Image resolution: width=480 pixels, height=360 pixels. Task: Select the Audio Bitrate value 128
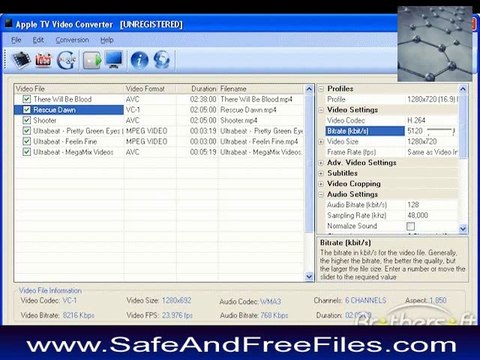pos(413,205)
